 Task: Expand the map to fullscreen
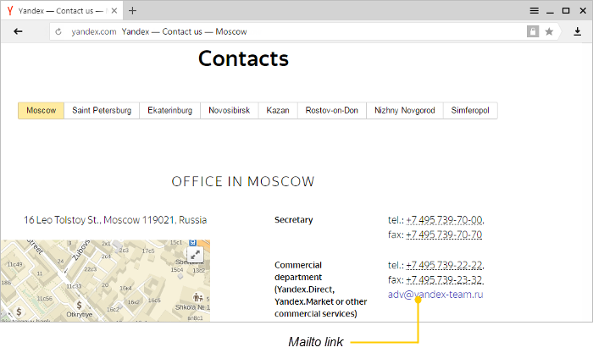(x=196, y=255)
